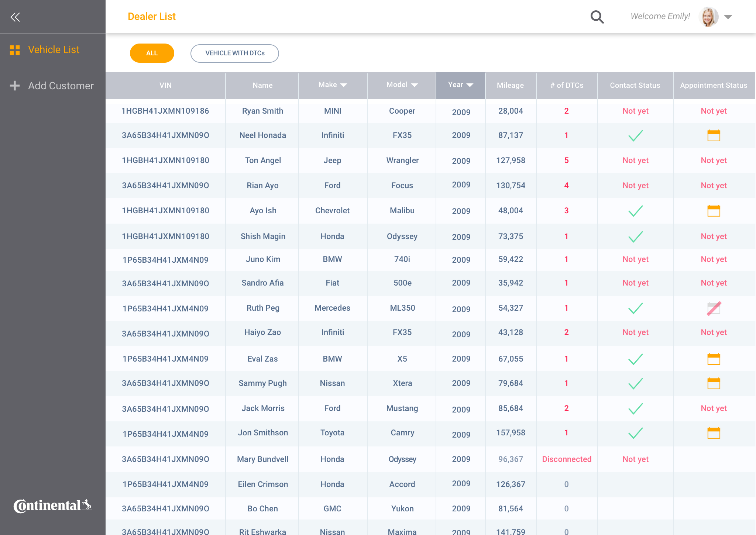Click Jon Smithson's contact checkmark

[635, 433]
